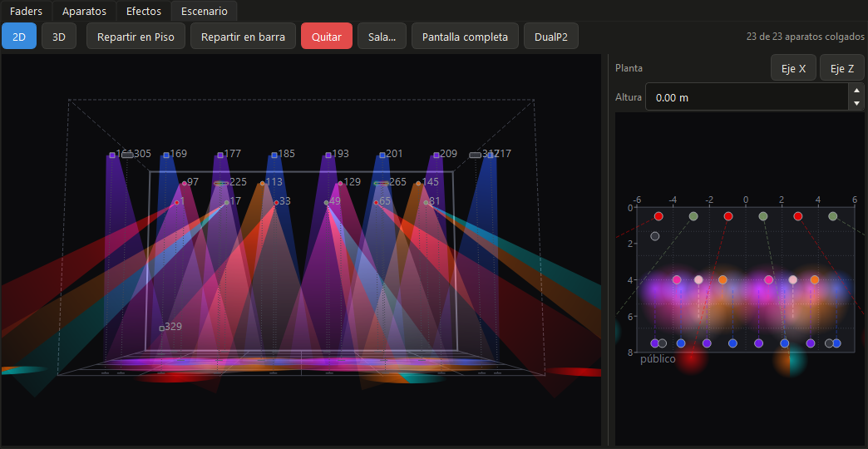Open the Efectos tab
Screen dimensions: 868x449
tap(143, 11)
